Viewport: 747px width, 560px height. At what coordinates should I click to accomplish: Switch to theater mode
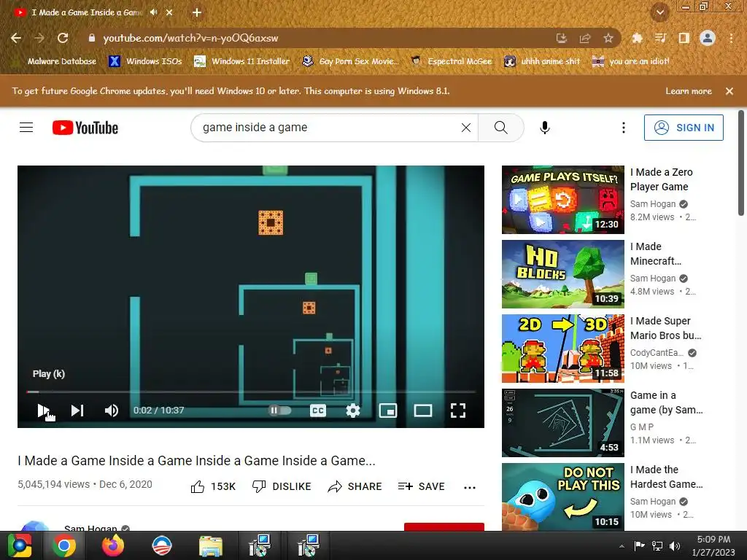tap(422, 411)
